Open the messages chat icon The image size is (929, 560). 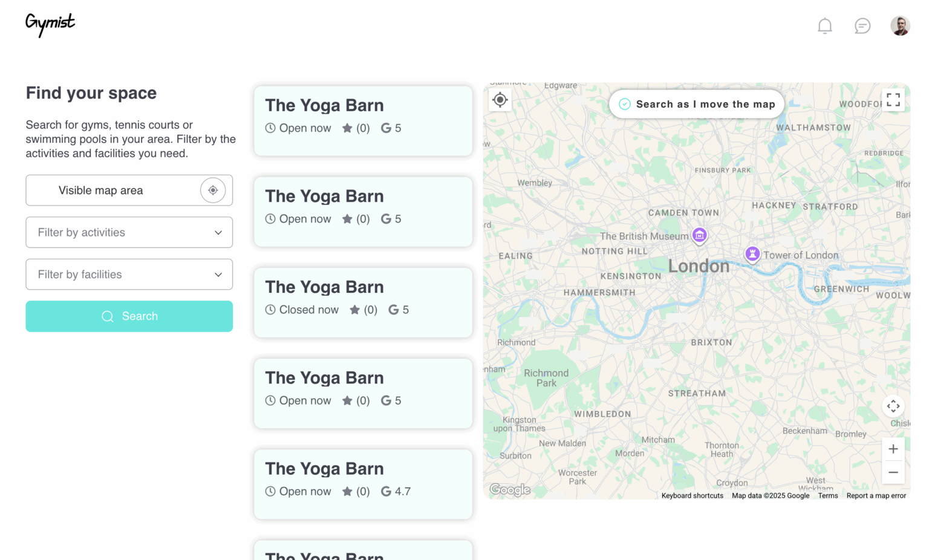862,26
